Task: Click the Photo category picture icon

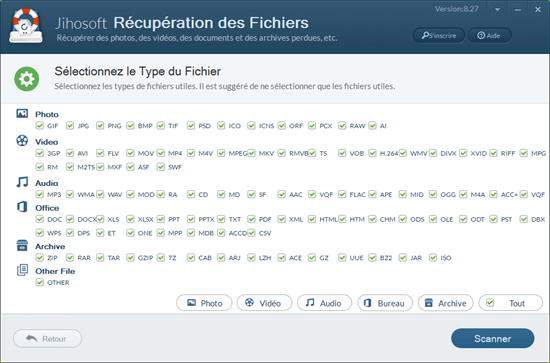Action: pyautogui.click(x=22, y=114)
